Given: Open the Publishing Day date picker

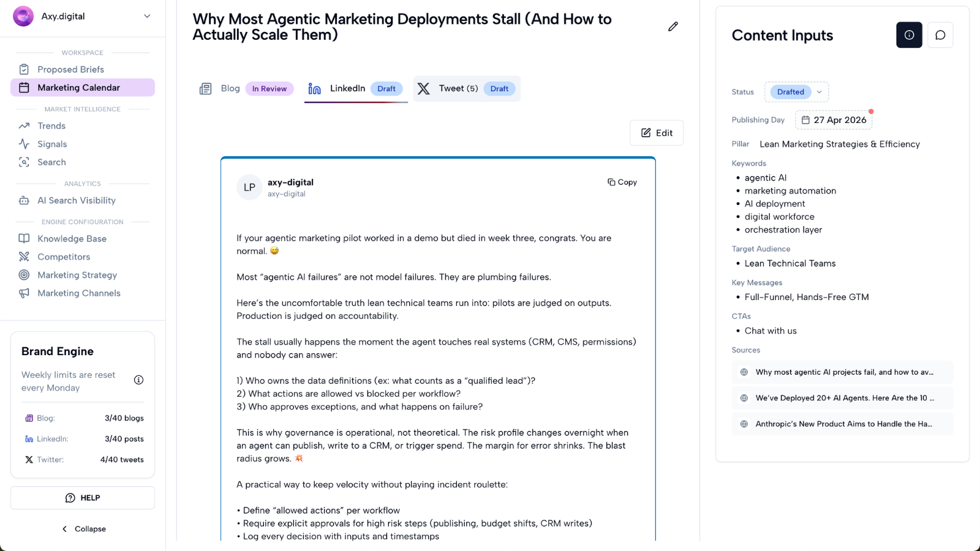Looking at the screenshot, I should coord(834,120).
